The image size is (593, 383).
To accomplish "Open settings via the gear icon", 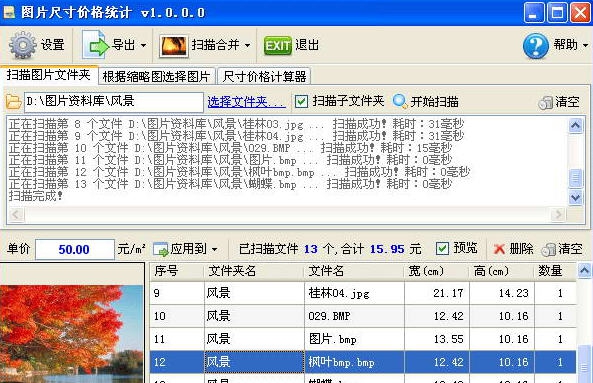I will click(x=22, y=45).
